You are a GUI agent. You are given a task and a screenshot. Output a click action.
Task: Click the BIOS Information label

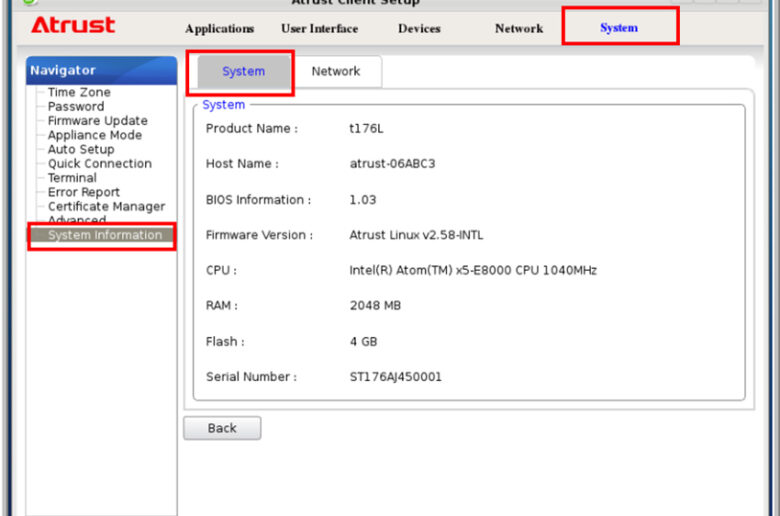coord(258,200)
